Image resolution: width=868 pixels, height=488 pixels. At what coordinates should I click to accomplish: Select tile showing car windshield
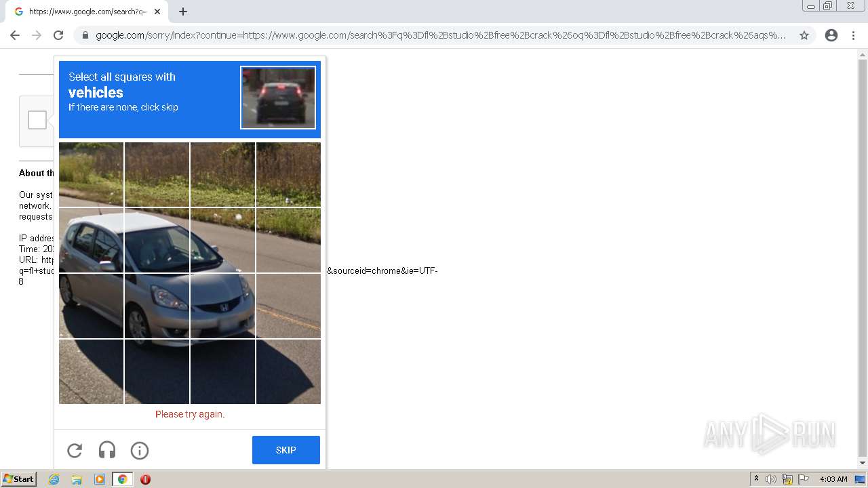(157, 241)
